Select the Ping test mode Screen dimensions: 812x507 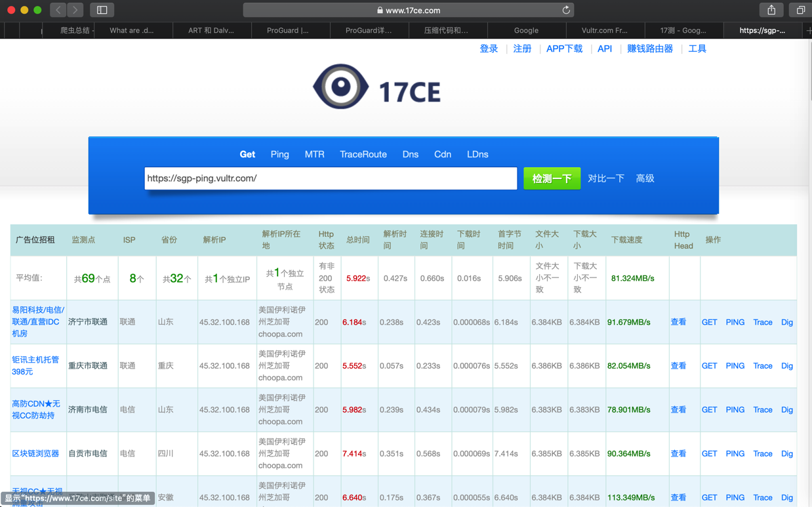point(279,154)
